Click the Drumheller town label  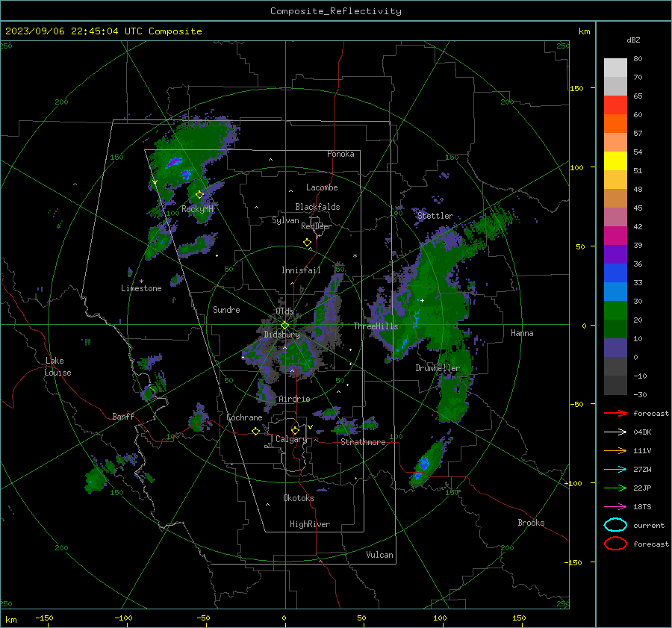pos(438,368)
